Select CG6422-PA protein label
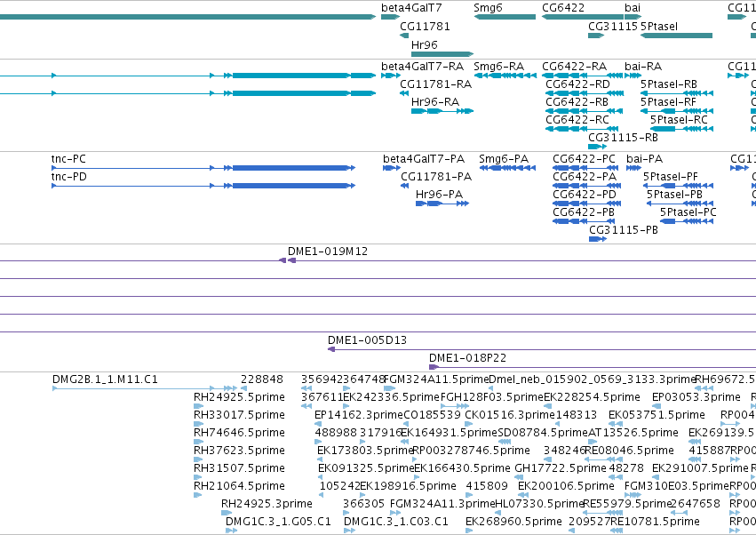 (x=585, y=177)
